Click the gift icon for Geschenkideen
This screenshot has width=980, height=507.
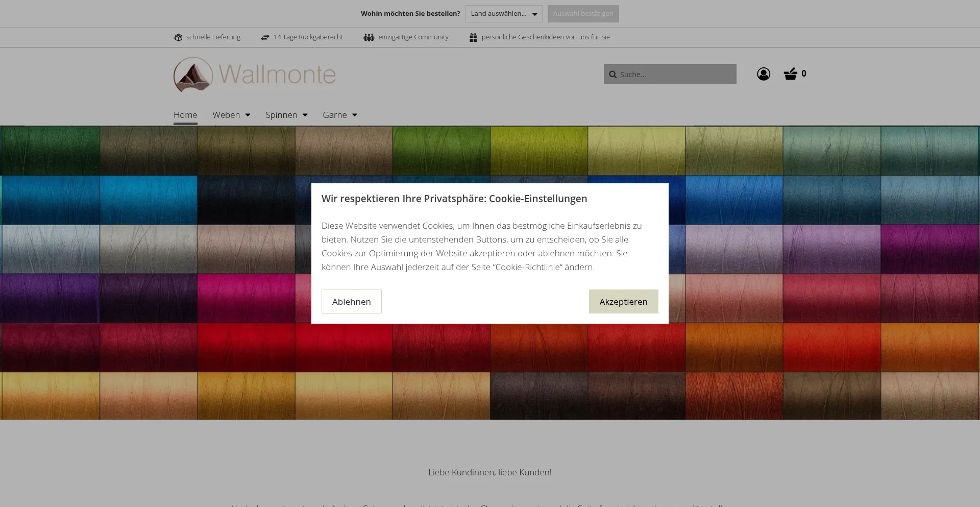click(x=473, y=37)
